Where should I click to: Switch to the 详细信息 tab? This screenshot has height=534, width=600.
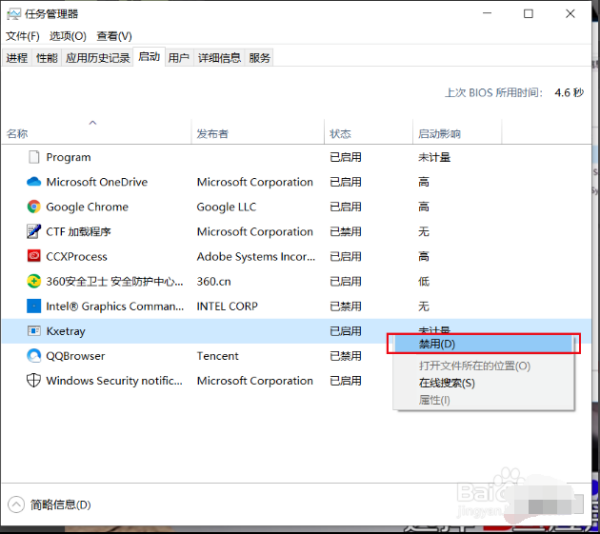(x=219, y=58)
